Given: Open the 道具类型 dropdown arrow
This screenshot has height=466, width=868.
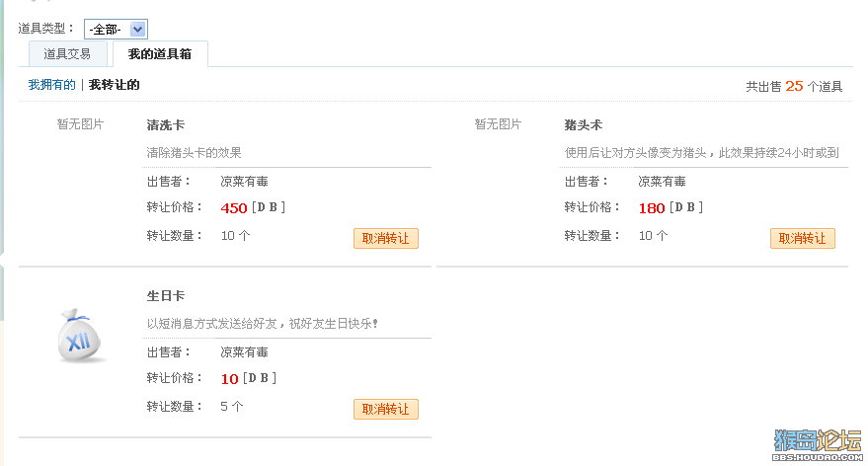Looking at the screenshot, I should (137, 30).
